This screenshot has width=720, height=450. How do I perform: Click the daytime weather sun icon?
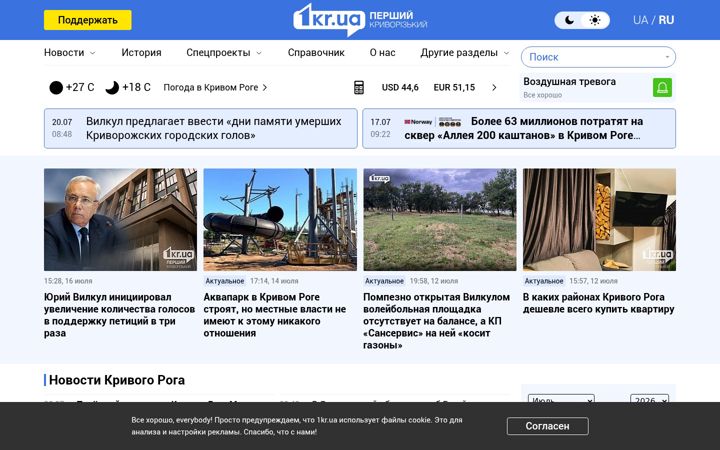point(56,87)
